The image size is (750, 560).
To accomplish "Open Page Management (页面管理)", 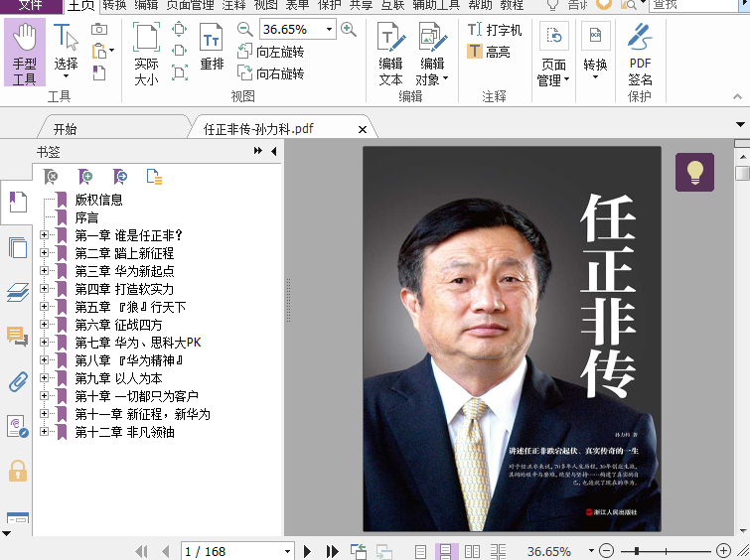I will tap(553, 54).
